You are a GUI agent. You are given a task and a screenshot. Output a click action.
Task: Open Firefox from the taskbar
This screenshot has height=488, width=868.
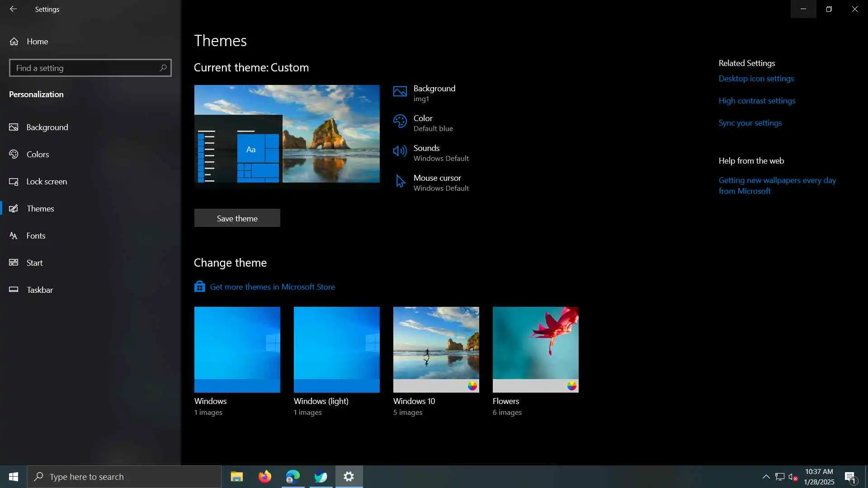click(x=264, y=477)
